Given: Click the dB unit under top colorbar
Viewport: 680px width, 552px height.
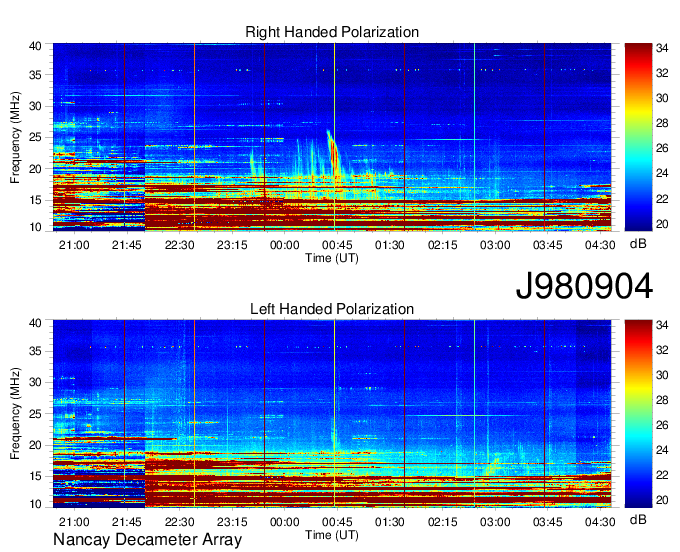Looking at the screenshot, I should [x=638, y=244].
